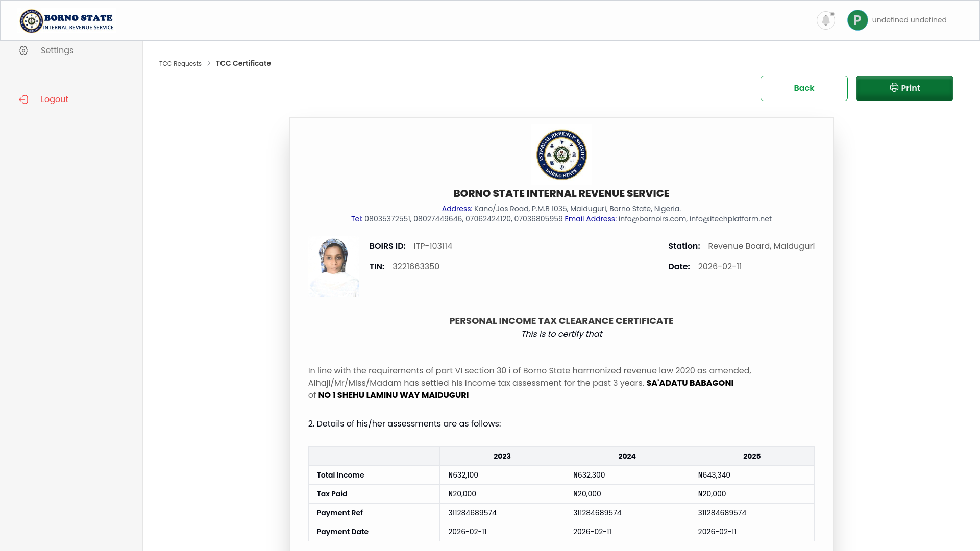The image size is (980, 551).
Task: Click the Logout arrow icon
Action: 23,99
